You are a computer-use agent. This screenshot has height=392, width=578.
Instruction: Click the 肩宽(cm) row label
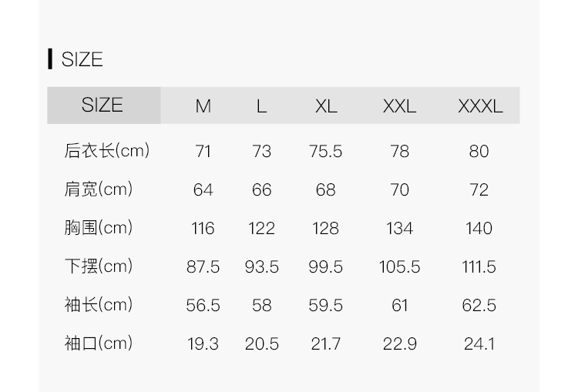(x=98, y=189)
